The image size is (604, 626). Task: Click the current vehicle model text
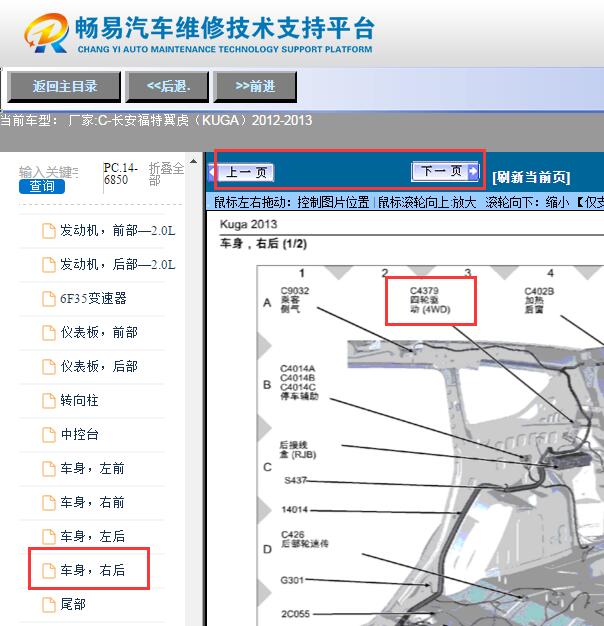pyautogui.click(x=156, y=120)
